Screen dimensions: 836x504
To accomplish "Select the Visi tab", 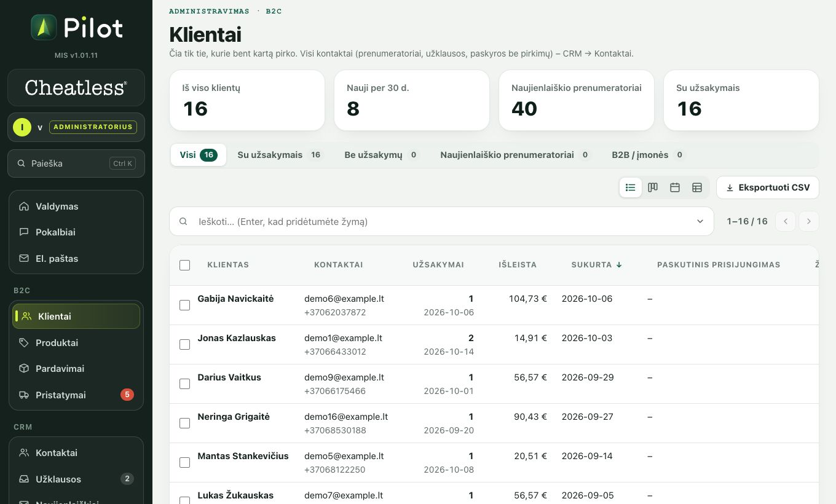I will click(198, 155).
